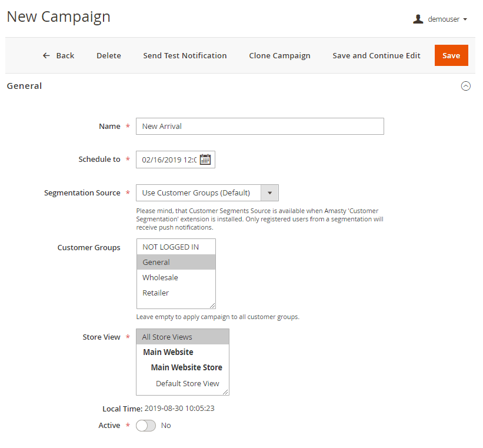483x448 pixels.
Task: Click Send Test Notification
Action: tap(185, 55)
